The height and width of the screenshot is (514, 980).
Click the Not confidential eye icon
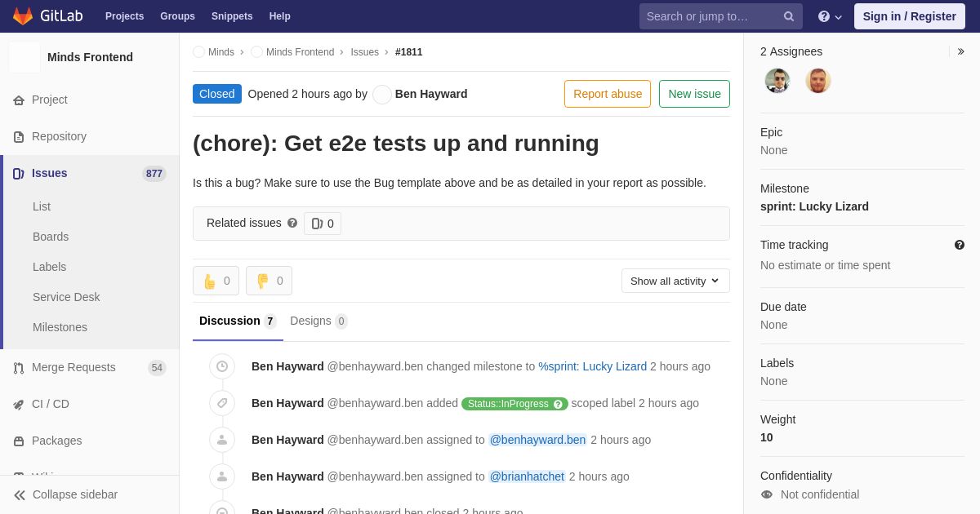coord(766,494)
